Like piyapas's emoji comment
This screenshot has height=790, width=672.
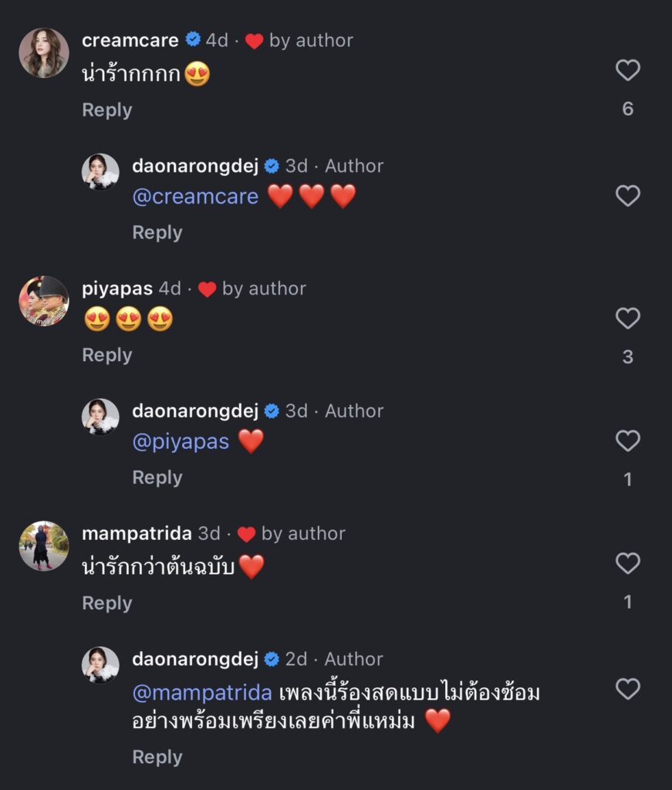628,318
